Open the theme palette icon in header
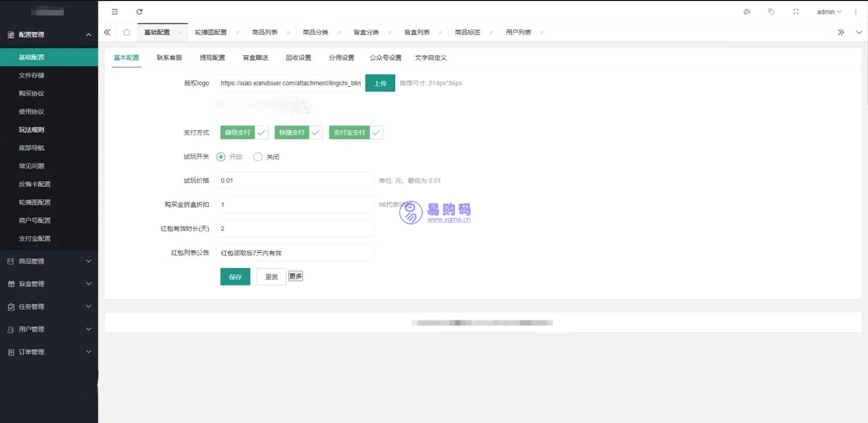The image size is (868, 423). (747, 12)
